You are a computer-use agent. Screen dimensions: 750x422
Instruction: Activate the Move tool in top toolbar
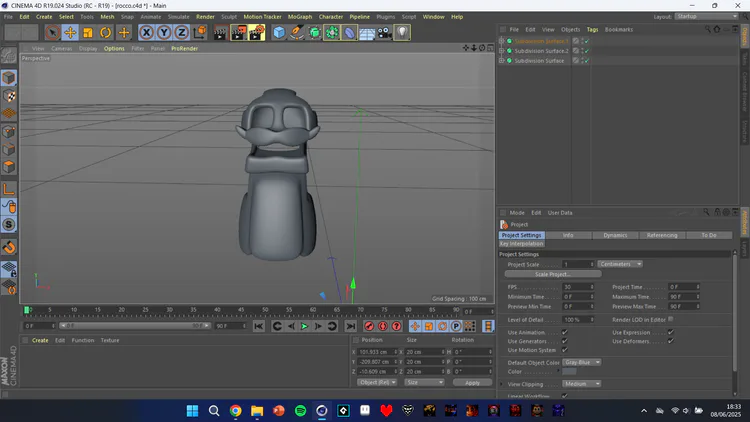pos(70,33)
